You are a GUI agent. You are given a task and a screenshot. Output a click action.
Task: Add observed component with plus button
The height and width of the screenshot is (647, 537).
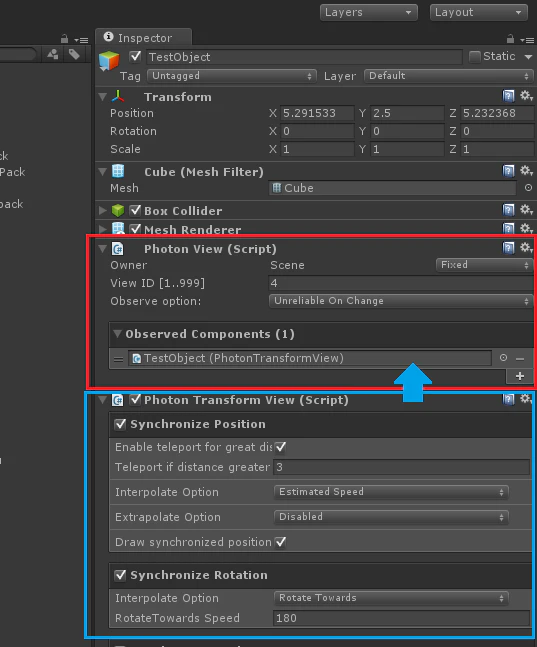(x=520, y=376)
